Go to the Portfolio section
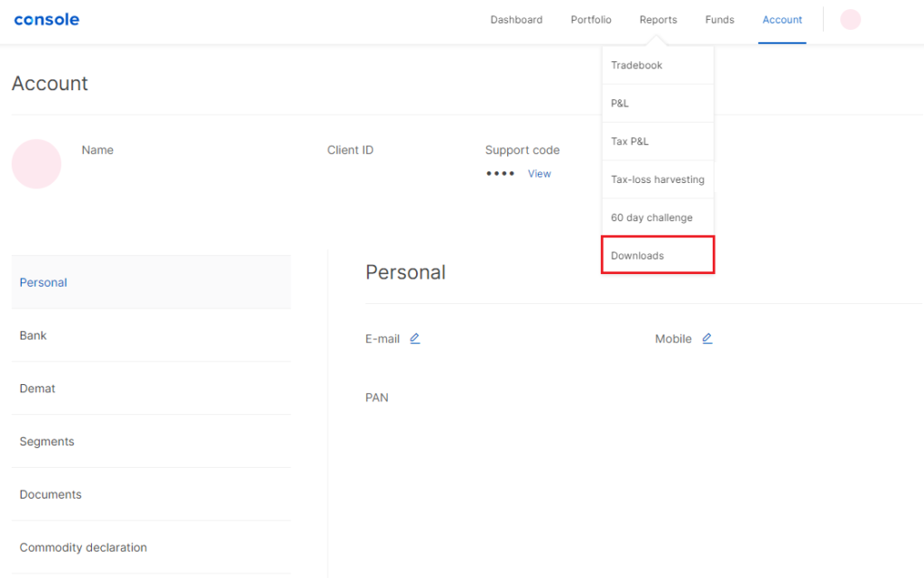 pos(590,19)
